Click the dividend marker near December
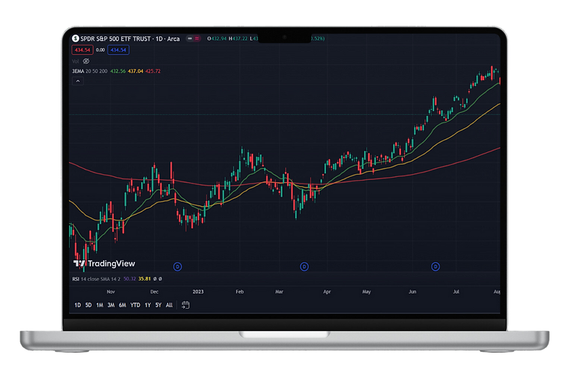This screenshot has width=569, height=392. point(178,267)
